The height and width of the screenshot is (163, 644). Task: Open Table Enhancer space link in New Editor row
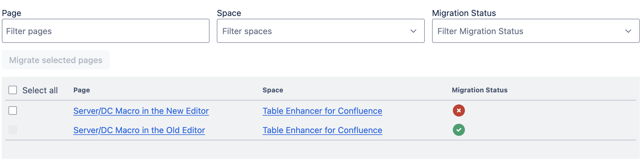(x=322, y=111)
